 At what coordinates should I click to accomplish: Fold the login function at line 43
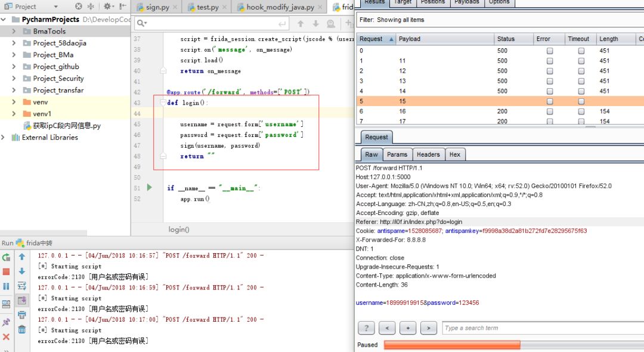tap(163, 102)
